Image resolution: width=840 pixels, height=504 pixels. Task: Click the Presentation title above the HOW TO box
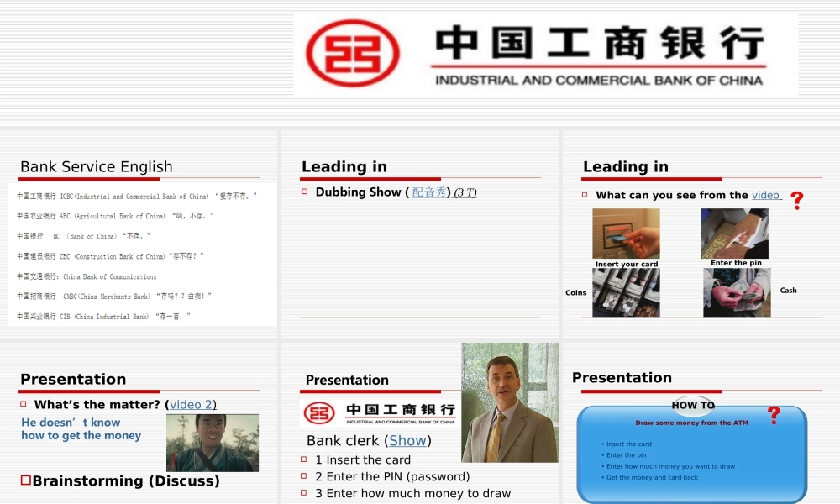[622, 378]
